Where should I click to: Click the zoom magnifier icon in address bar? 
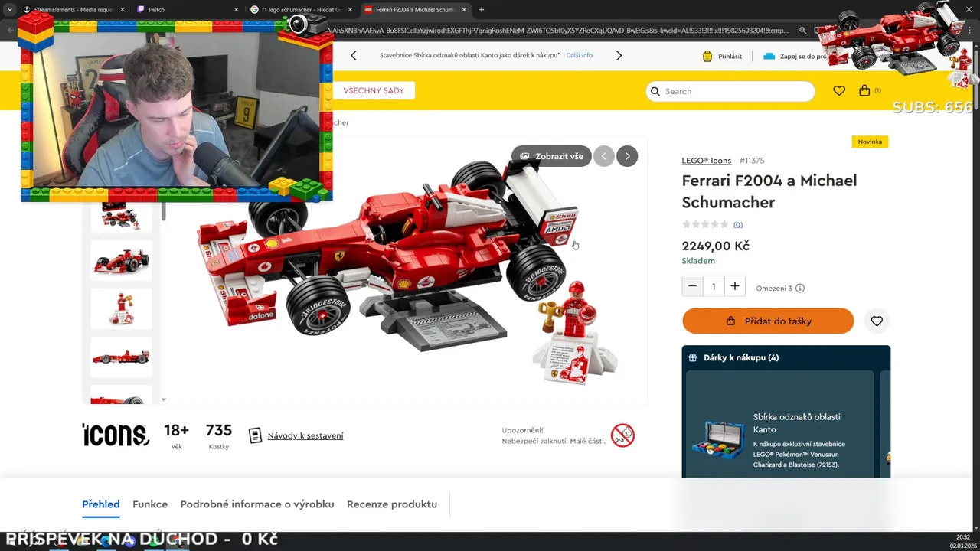point(802,31)
